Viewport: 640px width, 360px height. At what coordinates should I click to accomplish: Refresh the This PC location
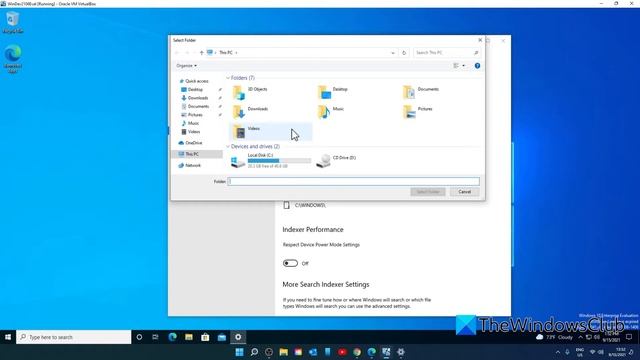point(404,53)
